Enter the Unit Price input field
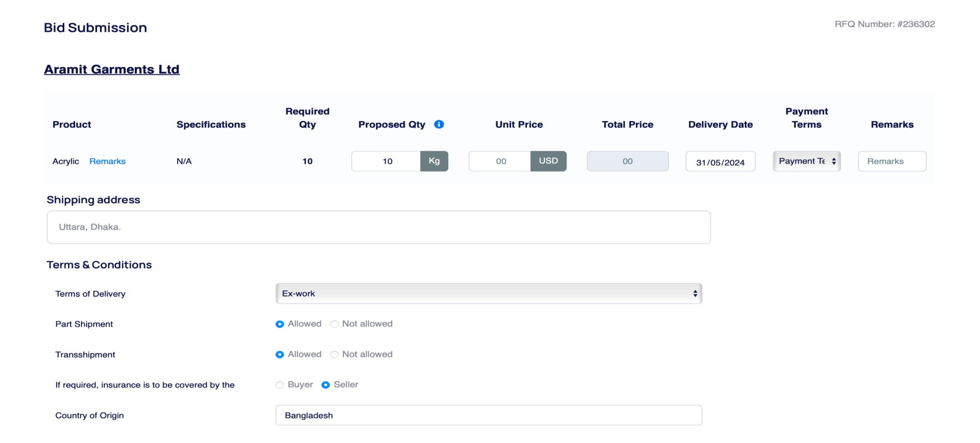 pyautogui.click(x=500, y=161)
